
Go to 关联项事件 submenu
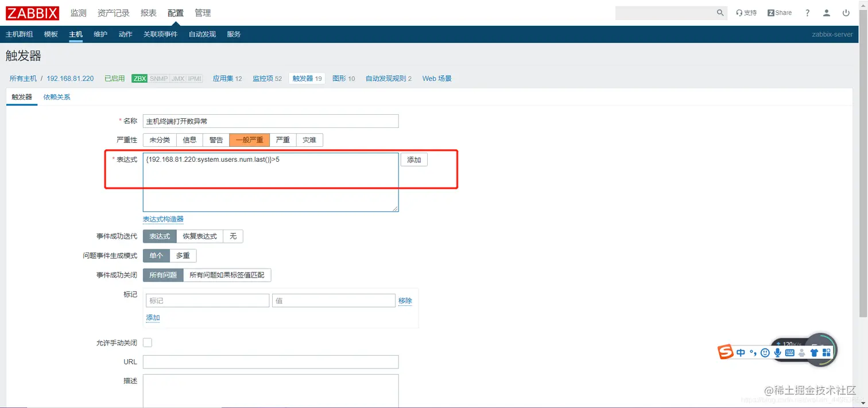(x=161, y=34)
